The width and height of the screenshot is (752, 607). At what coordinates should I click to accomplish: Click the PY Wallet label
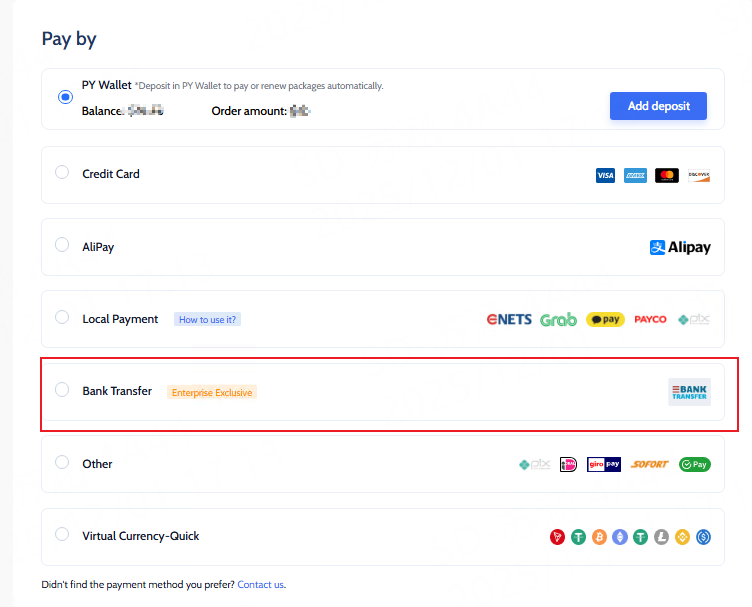(106, 85)
